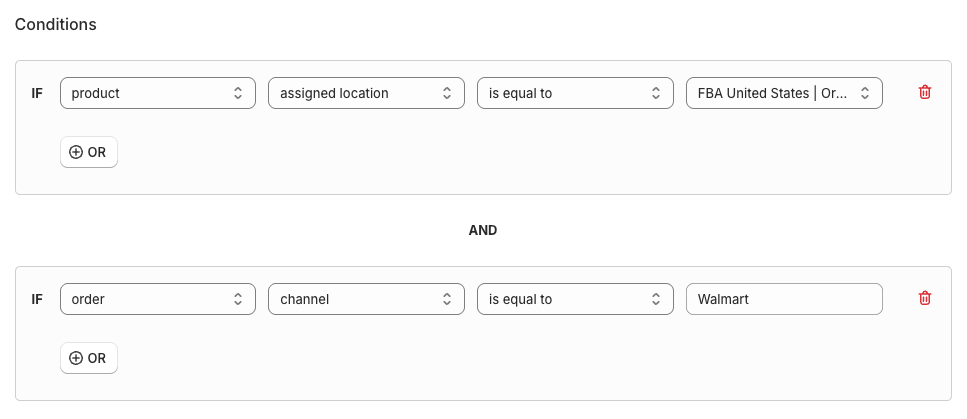967x419 pixels.
Task: Open the Walmart row's 'is equal to' operator dropdown
Action: (574, 299)
